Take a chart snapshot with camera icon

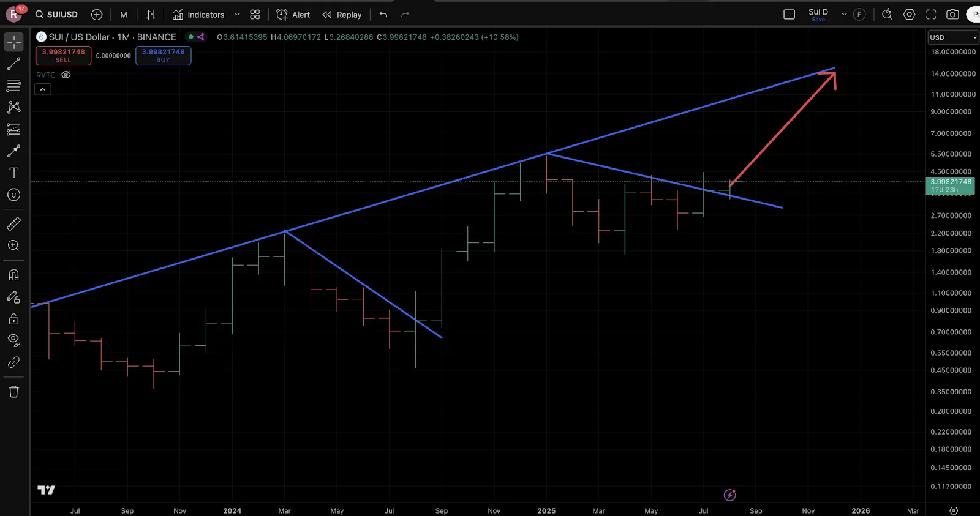point(952,15)
